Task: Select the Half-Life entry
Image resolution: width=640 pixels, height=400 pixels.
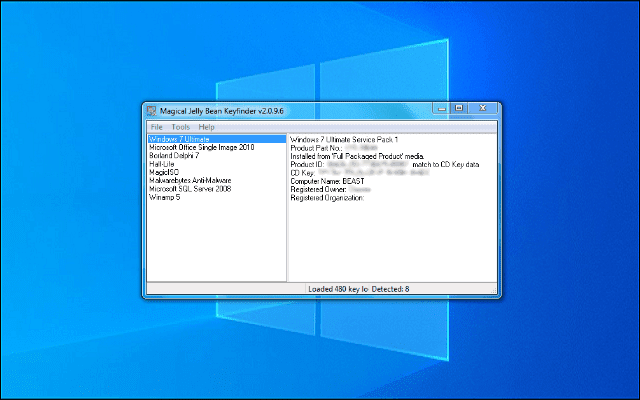Action: point(163,164)
